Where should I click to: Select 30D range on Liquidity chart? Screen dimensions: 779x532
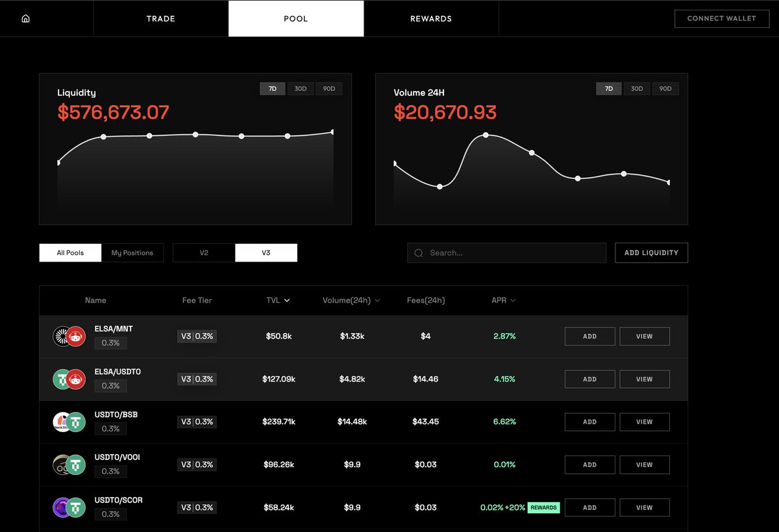coord(301,88)
